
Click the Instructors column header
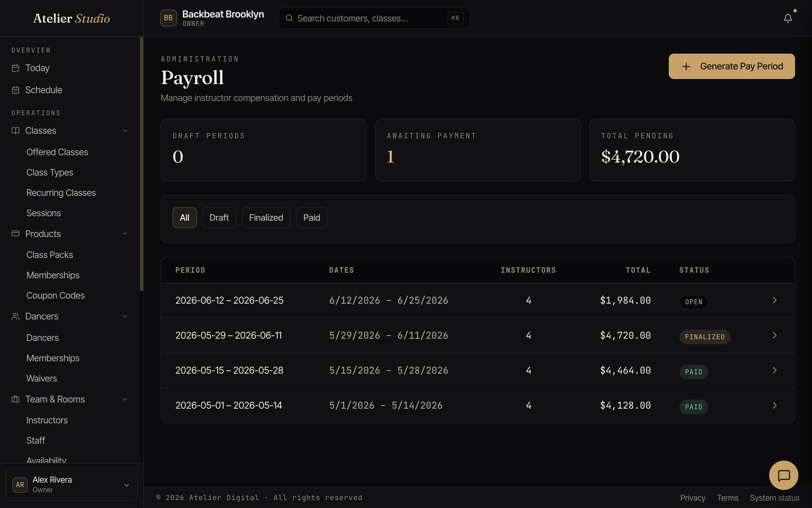pos(528,270)
